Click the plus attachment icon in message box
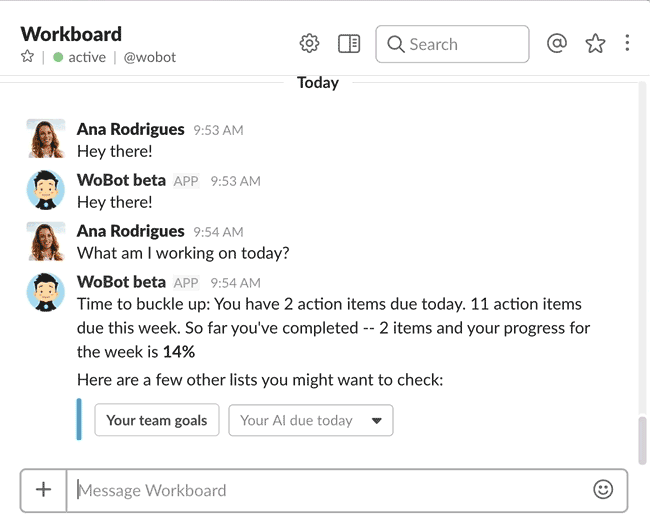This screenshot has width=650, height=530. pyautogui.click(x=44, y=490)
